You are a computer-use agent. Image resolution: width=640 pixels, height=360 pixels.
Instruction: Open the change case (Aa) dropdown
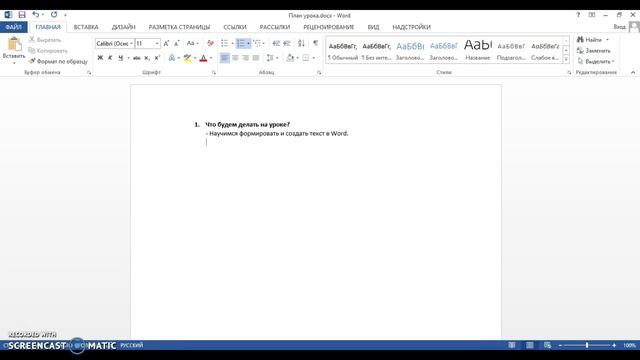click(193, 43)
